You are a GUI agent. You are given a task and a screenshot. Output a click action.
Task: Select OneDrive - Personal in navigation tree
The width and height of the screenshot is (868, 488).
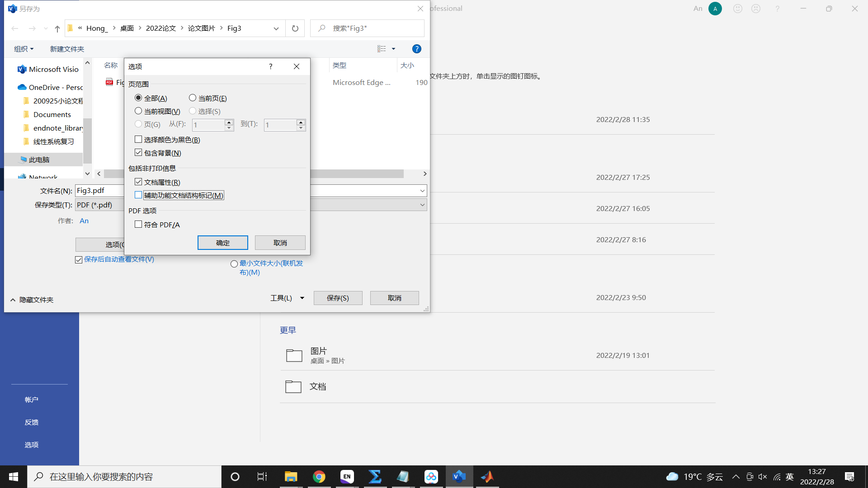click(50, 87)
